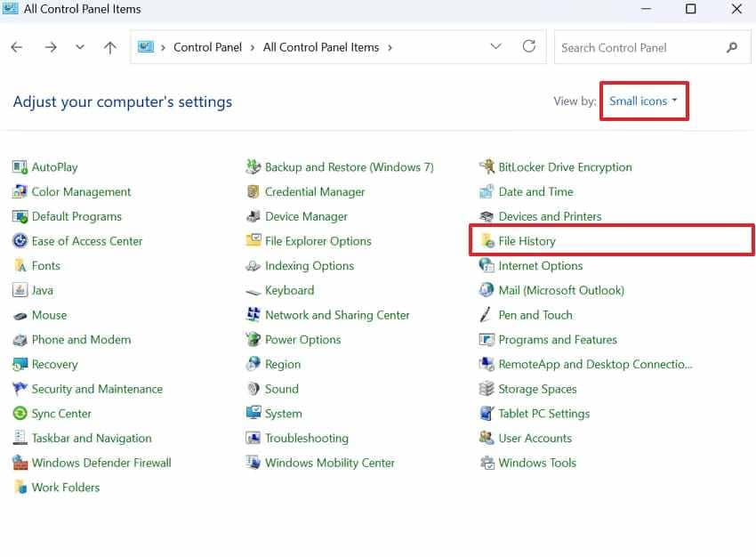Open the Fonts folder icon
756x557 pixels.
pos(20,266)
